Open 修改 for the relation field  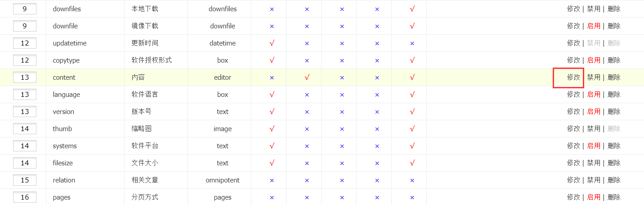[x=573, y=180]
